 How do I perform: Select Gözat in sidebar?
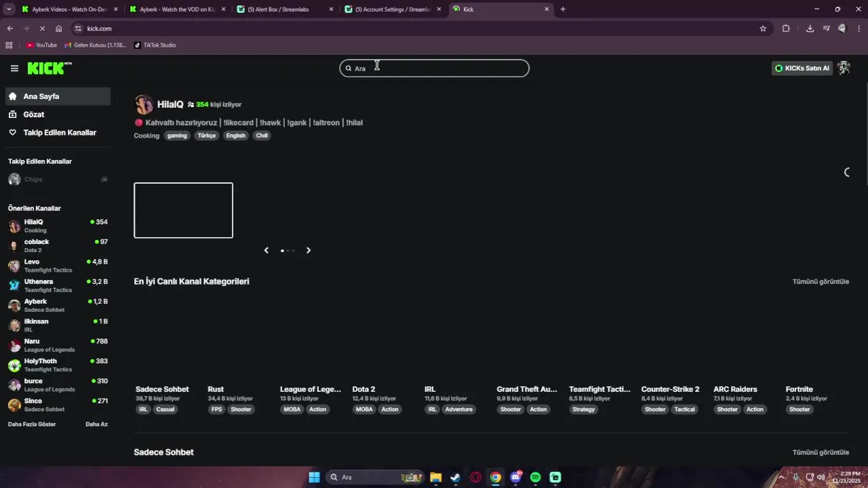[x=58, y=115]
